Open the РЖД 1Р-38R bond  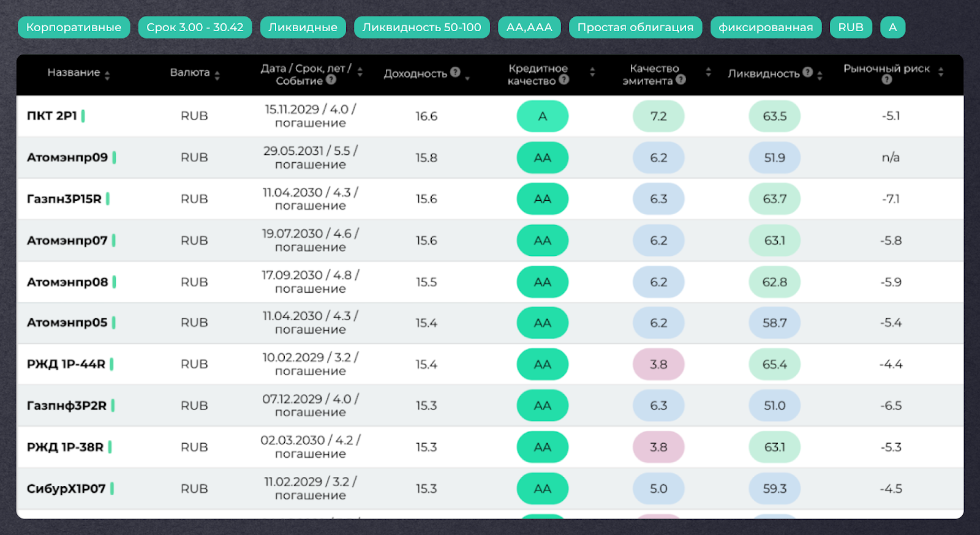[x=66, y=447]
